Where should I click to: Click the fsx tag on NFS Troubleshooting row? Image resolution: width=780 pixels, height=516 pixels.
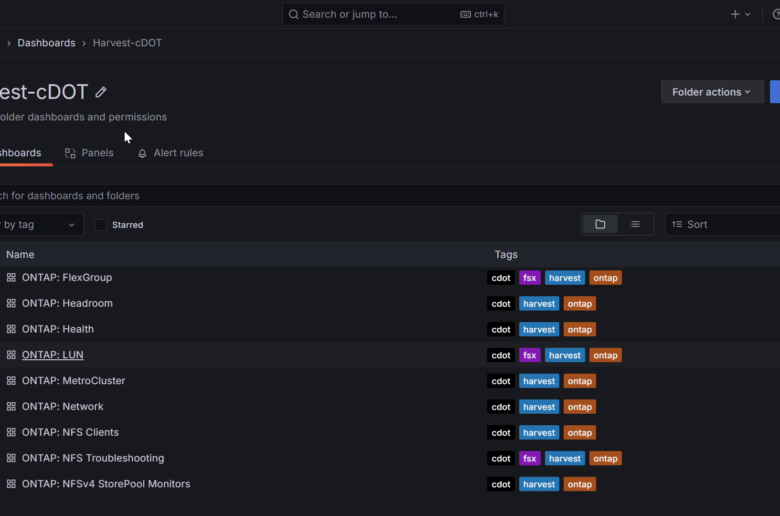coord(529,459)
